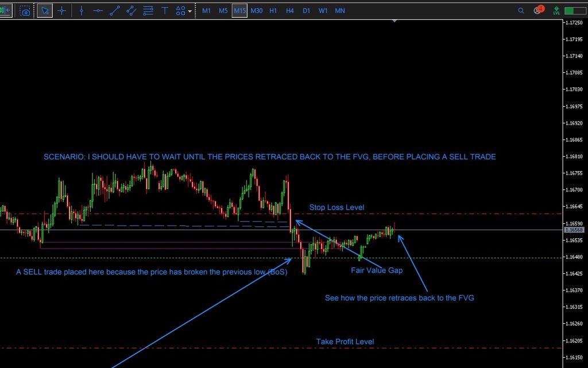Take a chart screenshot with the camera icon
Viewport: 588px width, 368px height.
tap(25, 11)
